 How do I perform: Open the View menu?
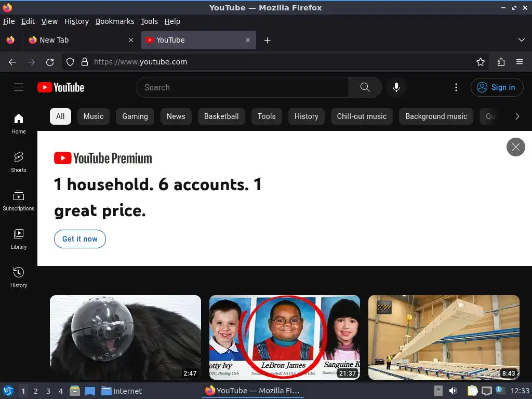49,21
